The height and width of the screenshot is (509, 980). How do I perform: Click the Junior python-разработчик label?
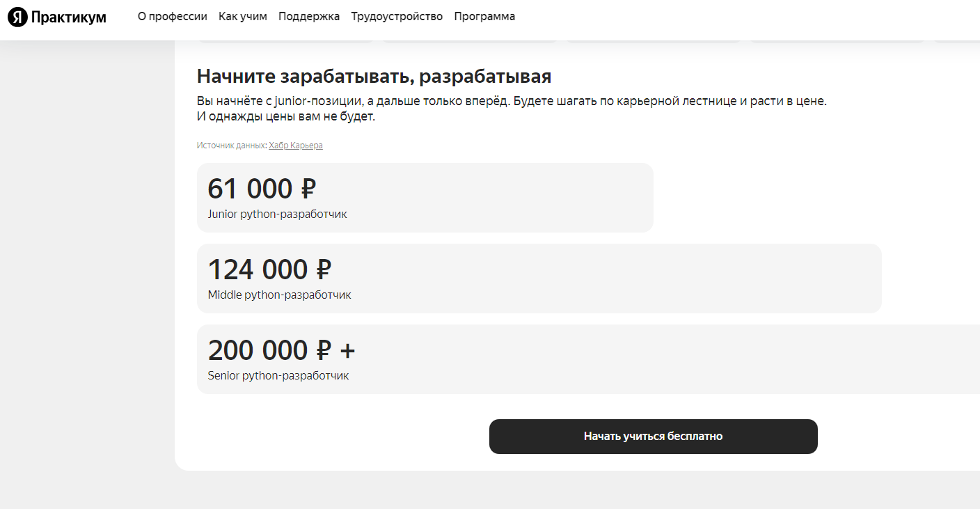tap(277, 214)
